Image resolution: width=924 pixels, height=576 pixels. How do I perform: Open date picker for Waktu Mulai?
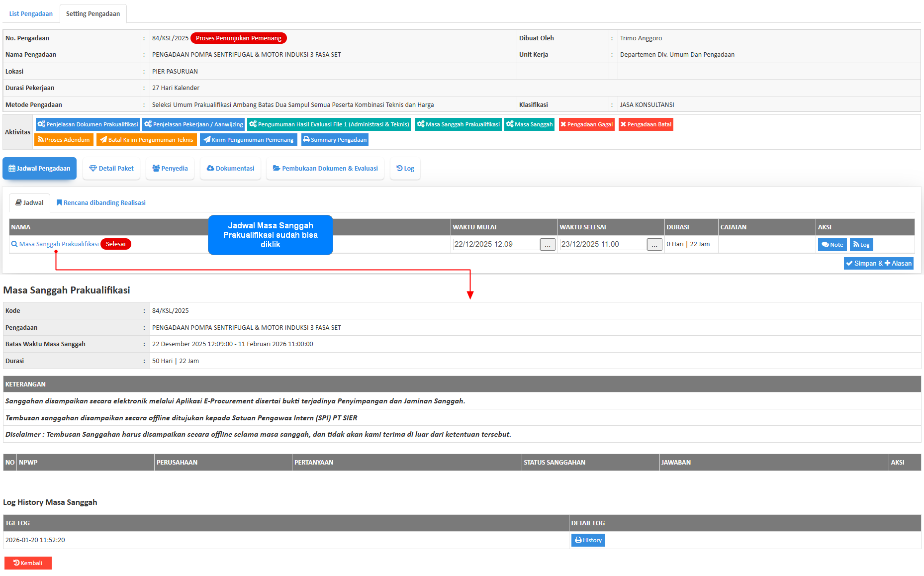coord(548,245)
